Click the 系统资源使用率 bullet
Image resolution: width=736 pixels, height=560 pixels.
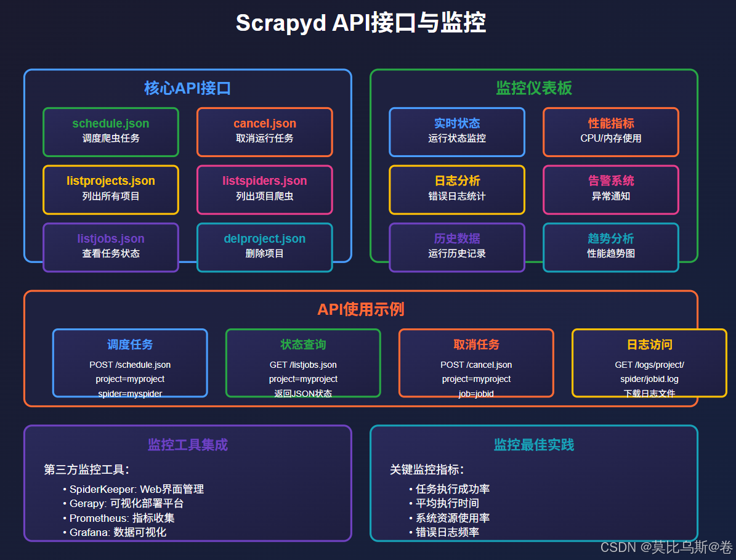[x=453, y=517]
